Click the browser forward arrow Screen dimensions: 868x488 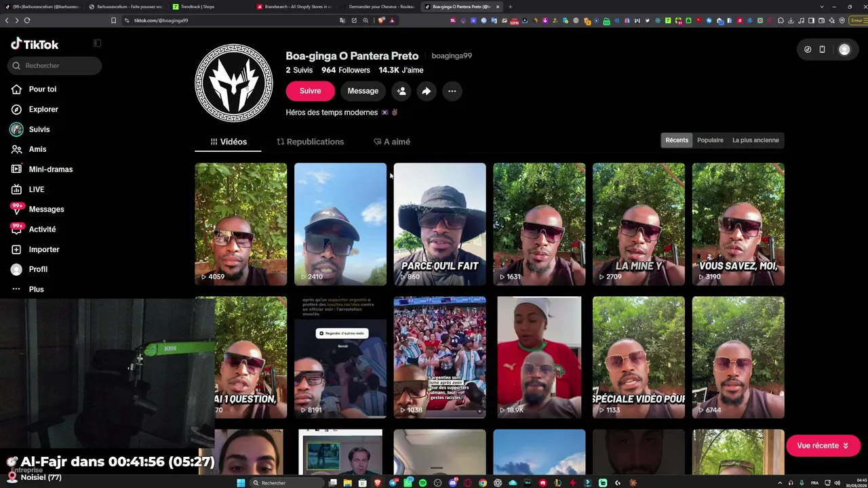pyautogui.click(x=16, y=20)
